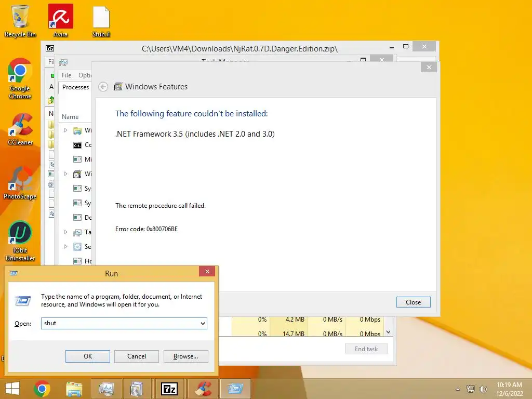Click the Windows Features title icon

118,87
